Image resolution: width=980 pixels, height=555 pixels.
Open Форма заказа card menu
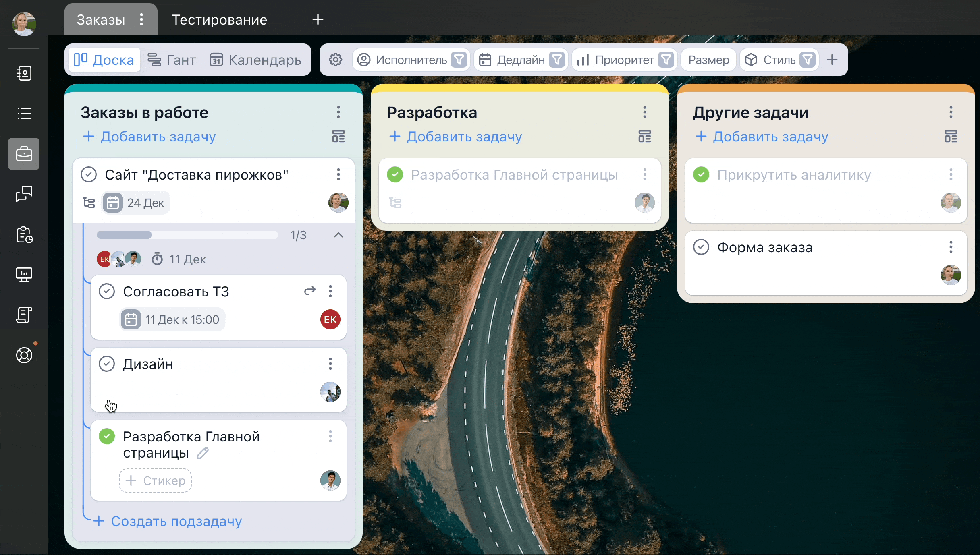pyautogui.click(x=951, y=247)
